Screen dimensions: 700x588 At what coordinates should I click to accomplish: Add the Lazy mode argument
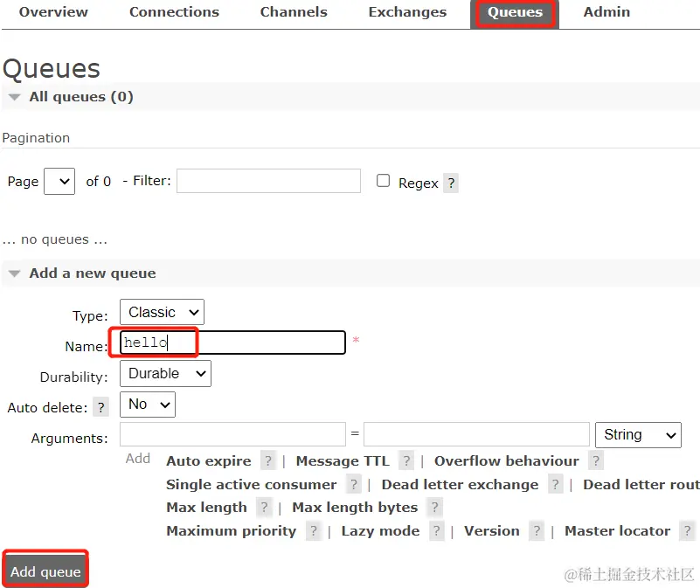[x=380, y=531]
